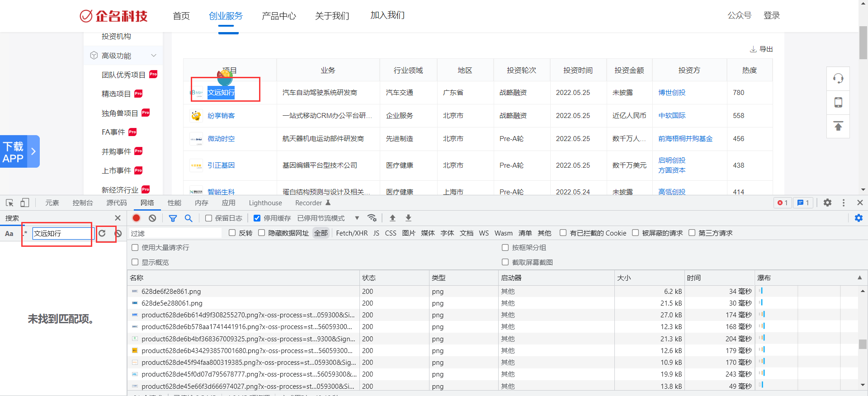Open 关于我们 in top navigation
Viewport: 868px width, 396px height.
332,16
